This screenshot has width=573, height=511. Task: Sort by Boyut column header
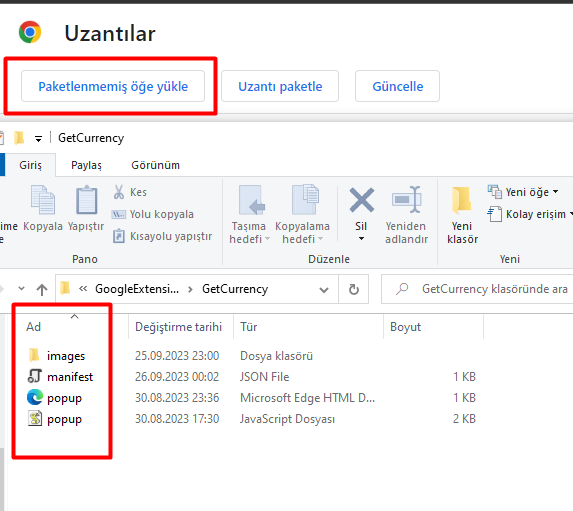tap(405, 327)
